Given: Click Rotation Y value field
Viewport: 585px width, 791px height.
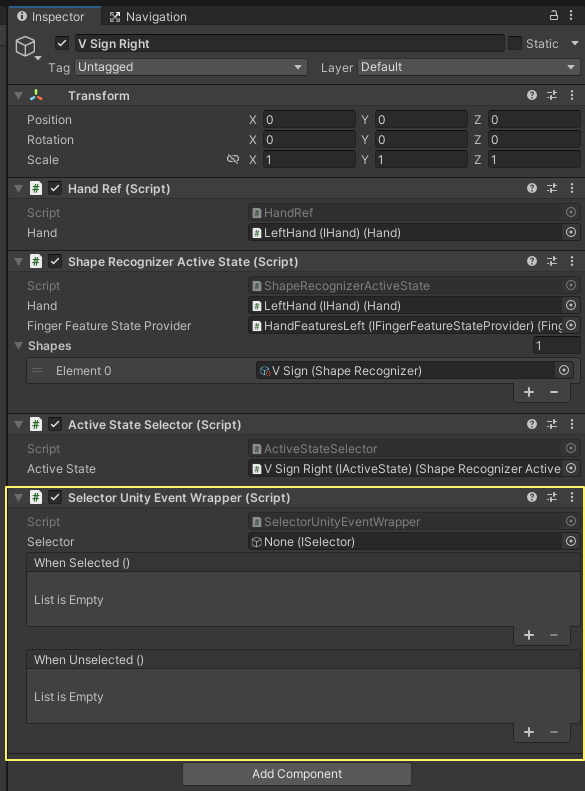Looking at the screenshot, I should (x=421, y=140).
